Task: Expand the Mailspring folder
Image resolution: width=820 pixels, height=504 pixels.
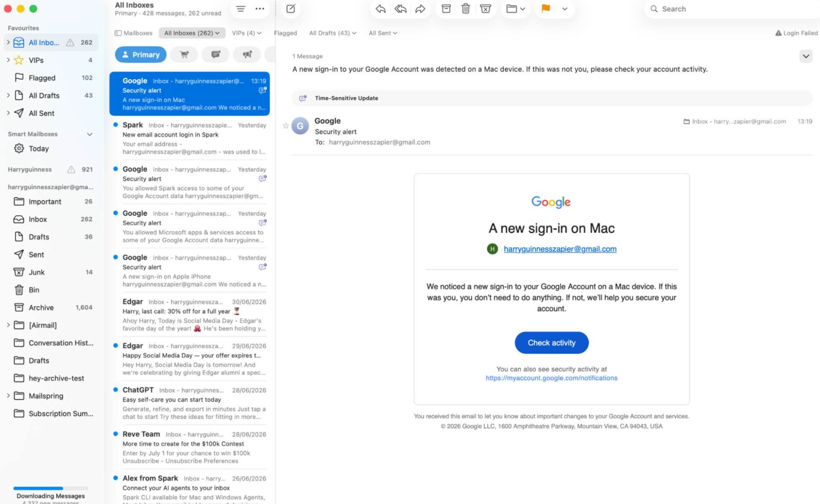Action: click(8, 396)
